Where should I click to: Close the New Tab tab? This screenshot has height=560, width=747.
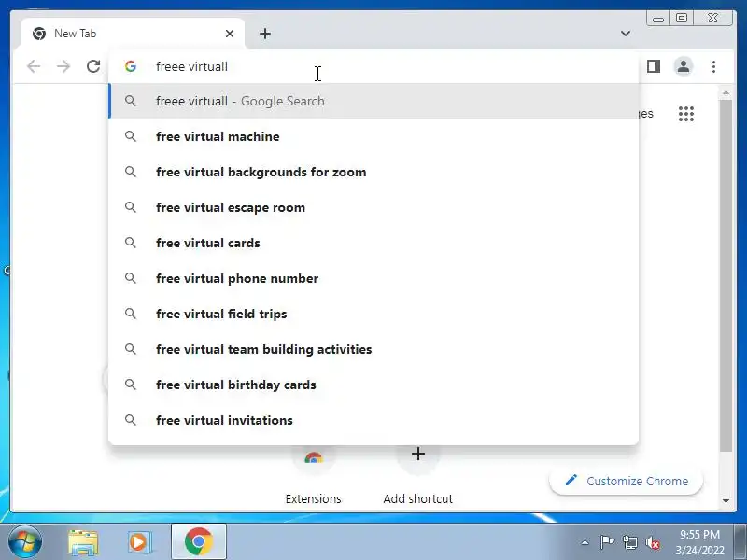(x=230, y=34)
